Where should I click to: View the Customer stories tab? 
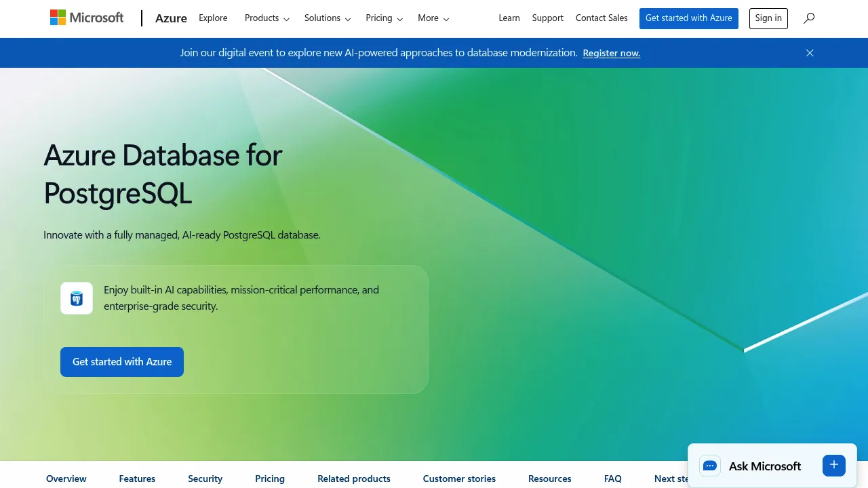(x=459, y=479)
